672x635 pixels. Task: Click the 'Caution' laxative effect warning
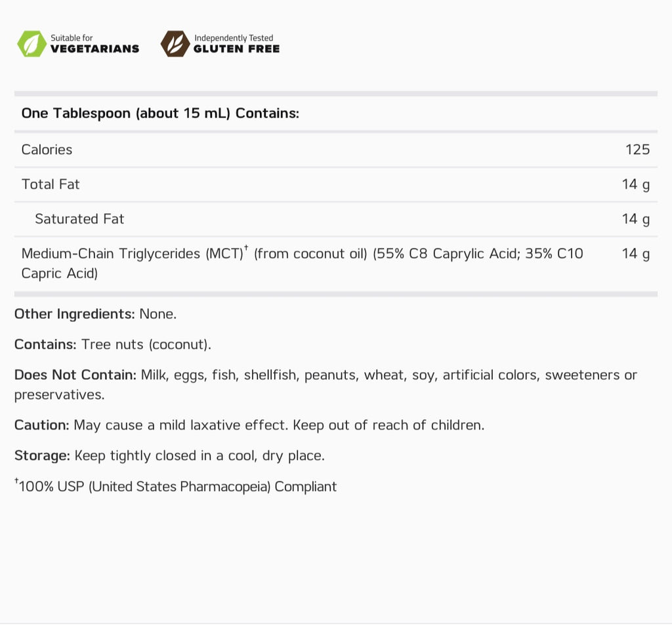point(249,425)
